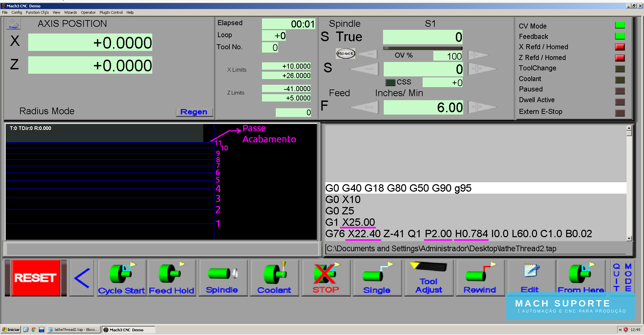Open the Help menu
This screenshot has height=335, width=644.
pos(130,12)
